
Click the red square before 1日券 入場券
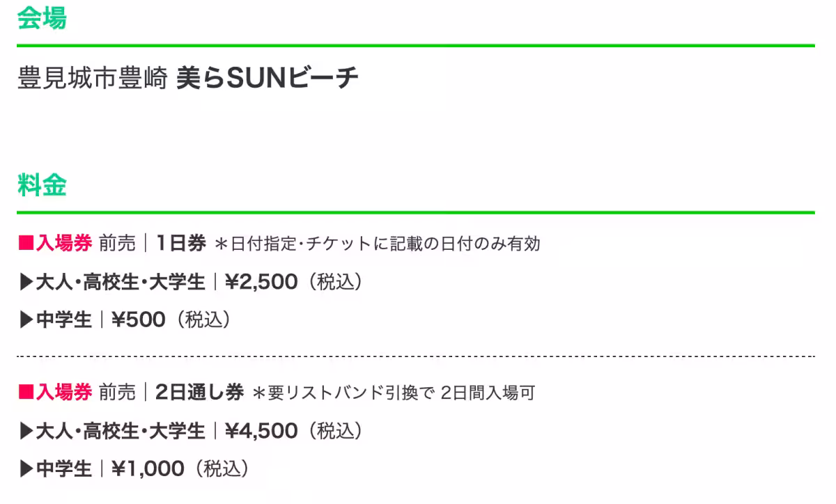[x=26, y=244]
